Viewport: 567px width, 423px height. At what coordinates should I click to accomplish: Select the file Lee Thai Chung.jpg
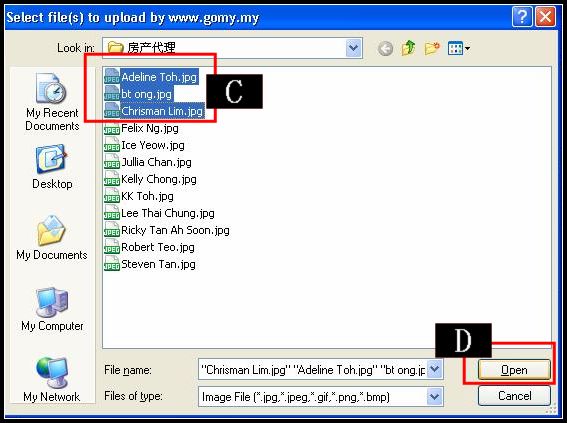pos(159,213)
